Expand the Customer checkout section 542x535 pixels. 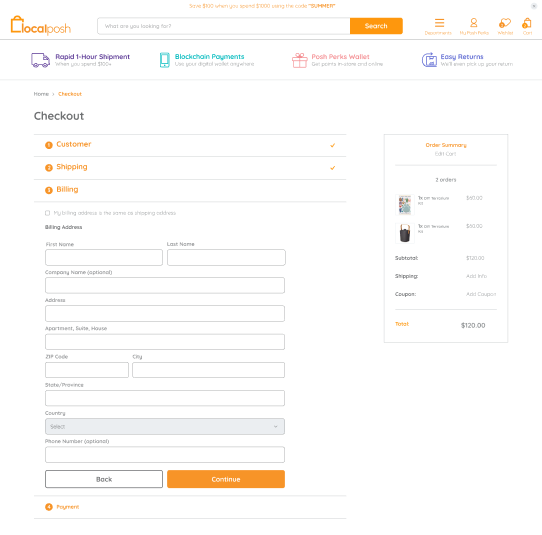[x=190, y=145]
